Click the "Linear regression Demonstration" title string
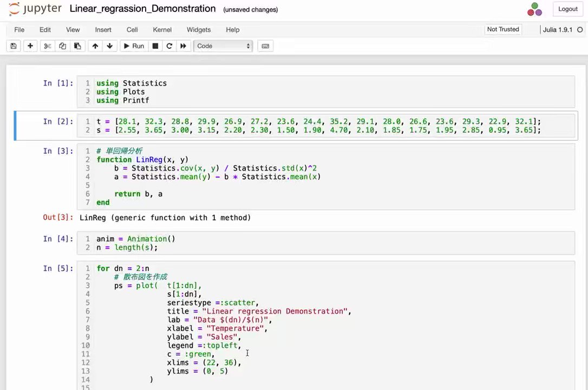This screenshot has height=390, width=588. 275,311
